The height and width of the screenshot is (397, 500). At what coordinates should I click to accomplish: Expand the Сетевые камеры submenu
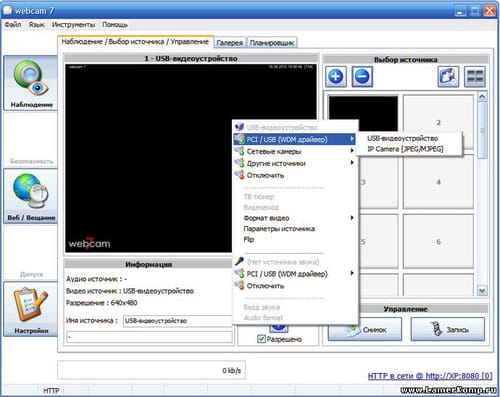coord(352,151)
